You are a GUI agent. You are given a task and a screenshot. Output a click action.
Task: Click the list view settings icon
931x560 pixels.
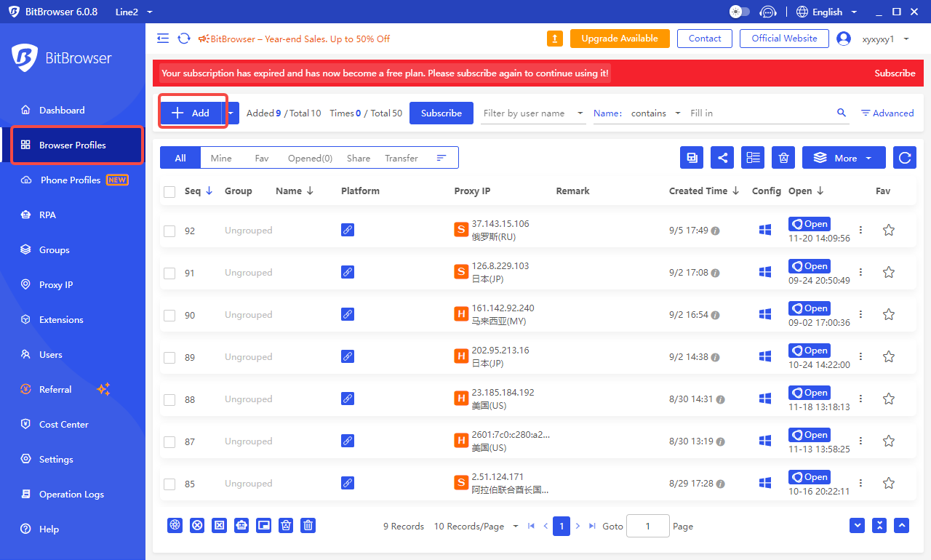pos(753,158)
